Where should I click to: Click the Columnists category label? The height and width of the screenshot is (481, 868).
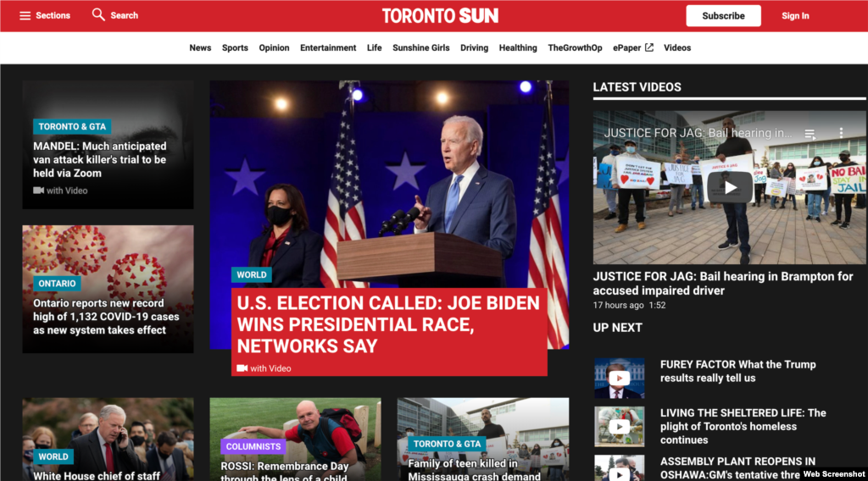pyautogui.click(x=253, y=446)
